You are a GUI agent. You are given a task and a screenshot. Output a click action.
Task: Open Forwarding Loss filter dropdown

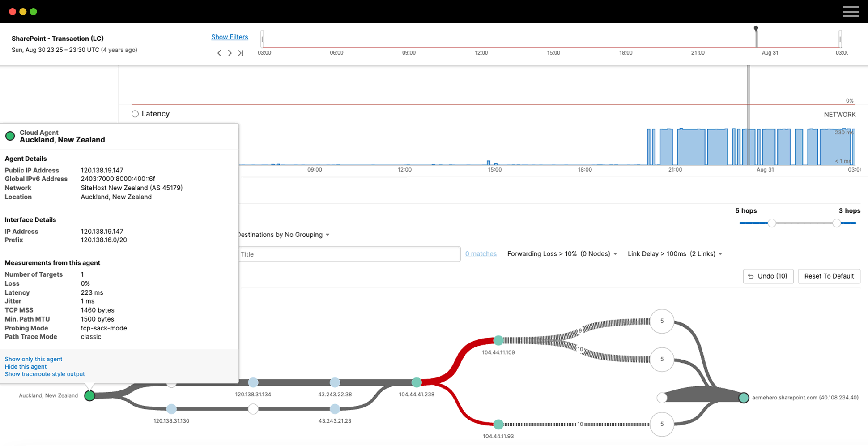562,254
